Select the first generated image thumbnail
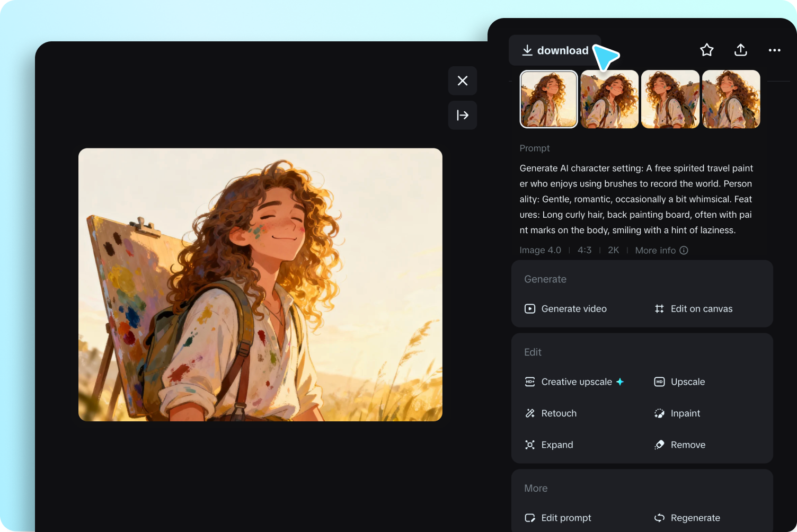This screenshot has width=797, height=532. point(548,99)
